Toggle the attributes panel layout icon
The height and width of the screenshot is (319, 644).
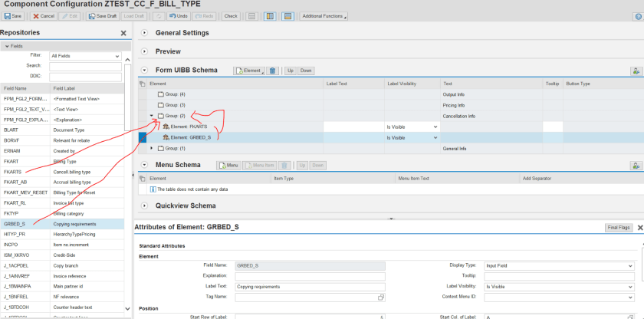pyautogui.click(x=287, y=16)
